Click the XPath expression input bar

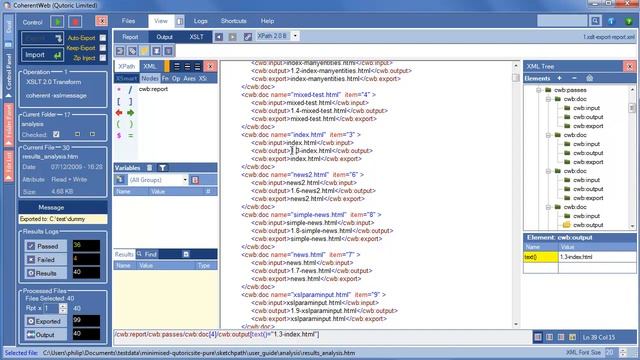(321, 336)
